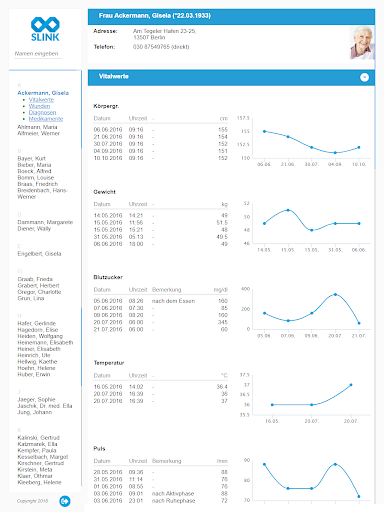384x512 pixels.
Task: Select patient Kempfer, Paula
Action: (37, 450)
